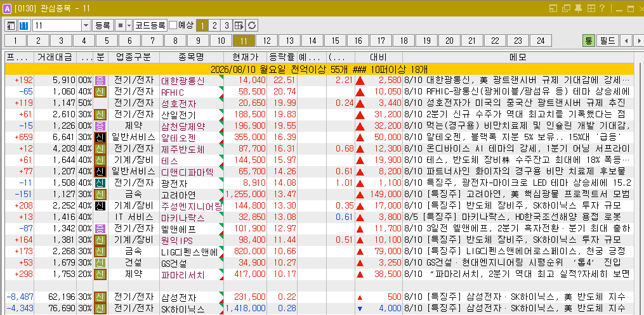Toggle the green 통 button
The width and height of the screenshot is (644, 315).
588,41
